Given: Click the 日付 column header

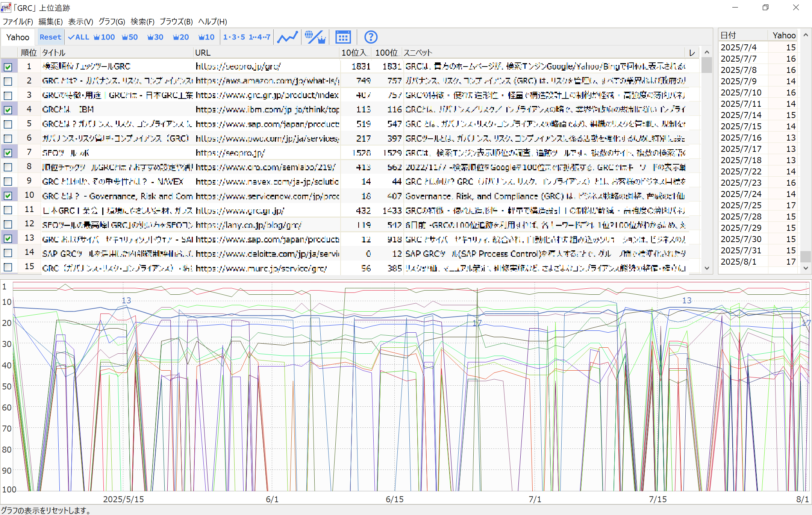Looking at the screenshot, I should point(743,35).
